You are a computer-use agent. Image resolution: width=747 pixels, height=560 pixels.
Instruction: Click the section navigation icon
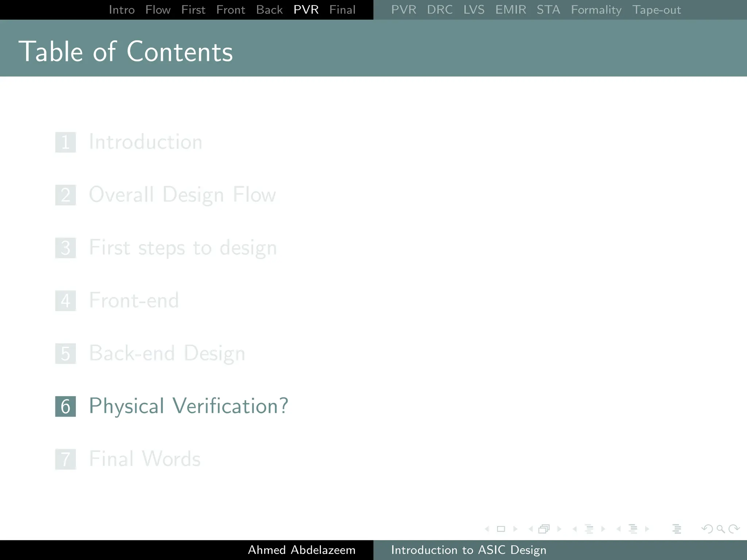pyautogui.click(x=633, y=529)
